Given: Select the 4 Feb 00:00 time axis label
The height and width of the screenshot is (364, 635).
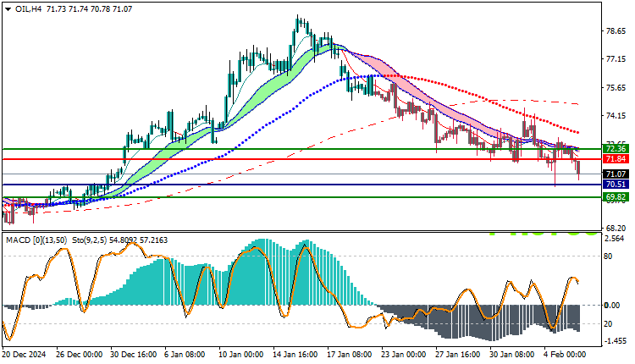Looking at the screenshot, I should pos(565,355).
